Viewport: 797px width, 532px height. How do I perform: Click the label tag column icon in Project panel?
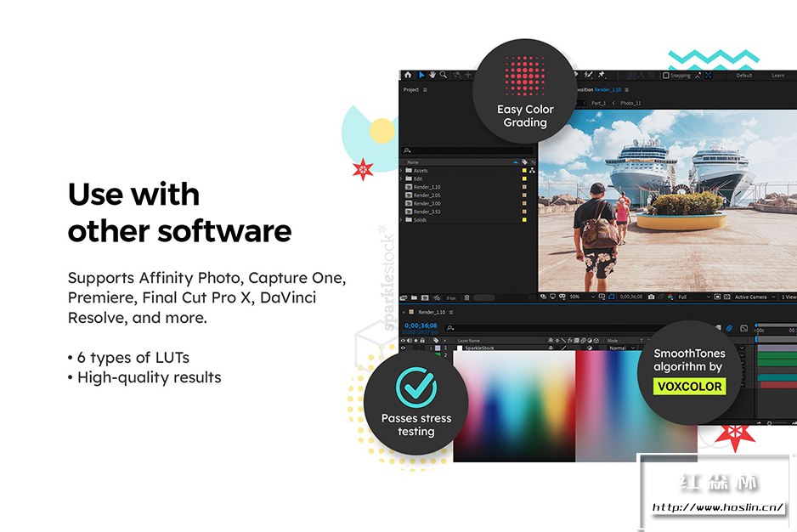coord(524,162)
